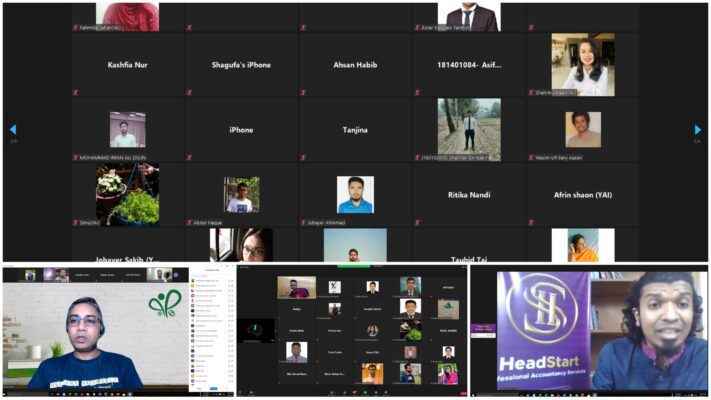Select the iPhone participant tile
711x400 pixels.
point(241,130)
